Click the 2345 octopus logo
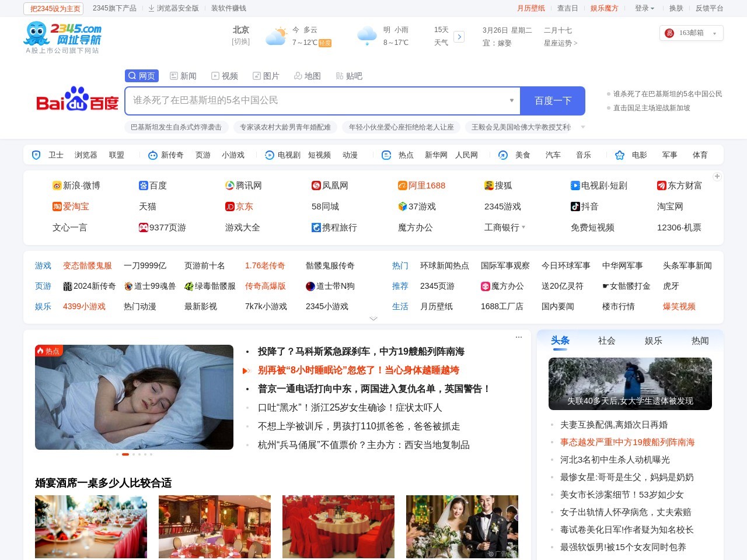 36,33
